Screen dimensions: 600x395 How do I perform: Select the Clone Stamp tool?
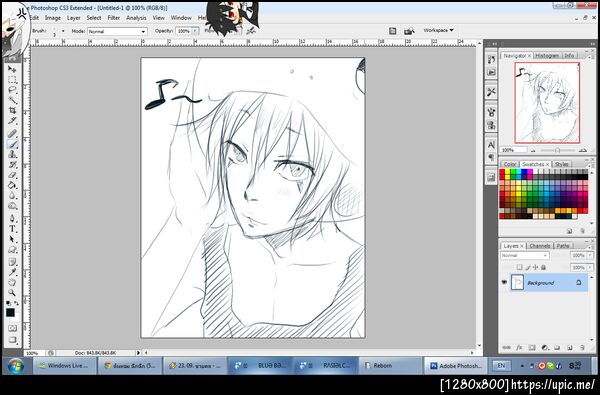[x=12, y=155]
